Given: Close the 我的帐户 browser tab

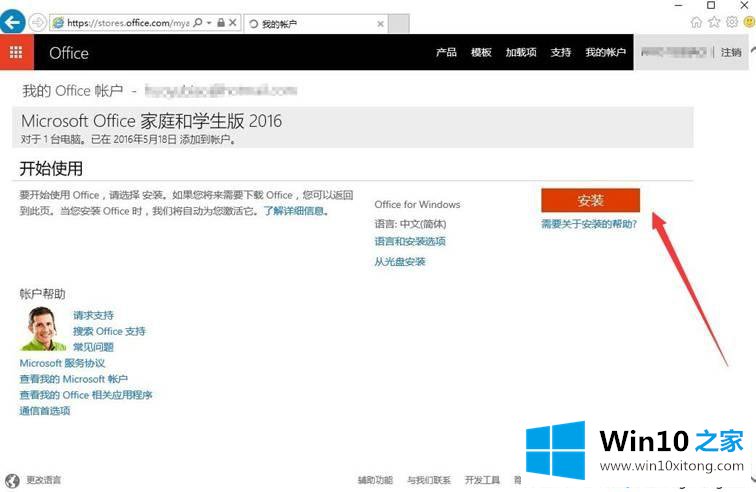Looking at the screenshot, I should point(380,24).
